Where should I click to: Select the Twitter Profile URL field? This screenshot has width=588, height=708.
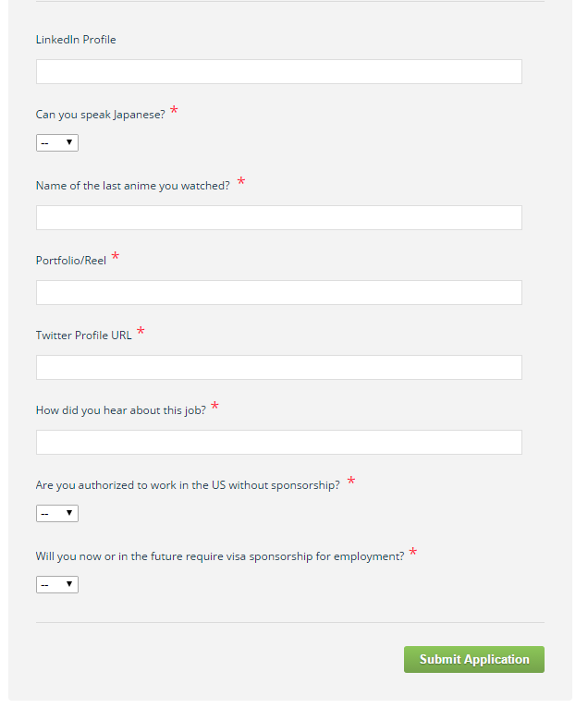(x=278, y=368)
